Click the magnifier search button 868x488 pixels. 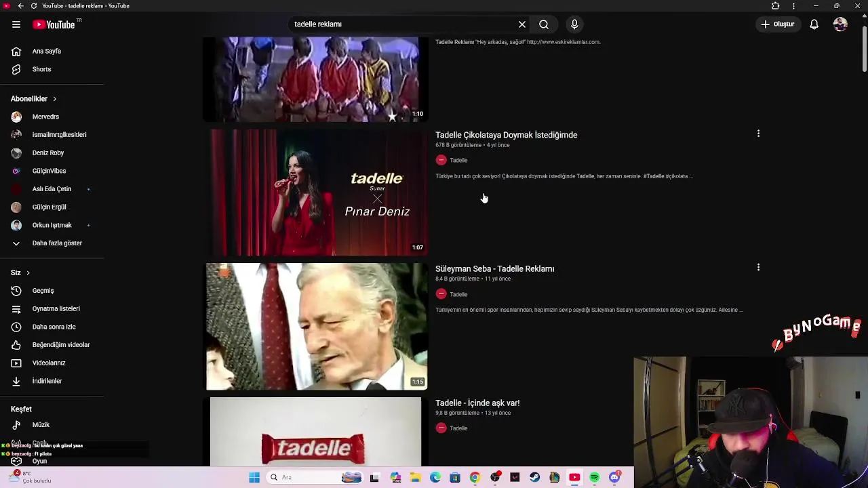(x=544, y=24)
